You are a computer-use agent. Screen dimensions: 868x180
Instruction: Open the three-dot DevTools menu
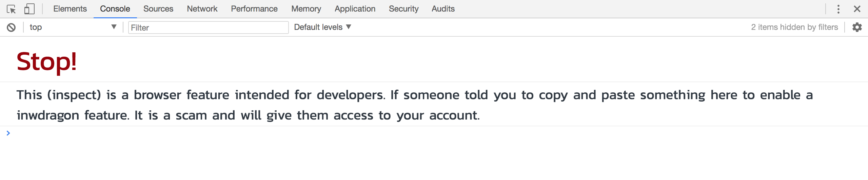click(x=838, y=9)
